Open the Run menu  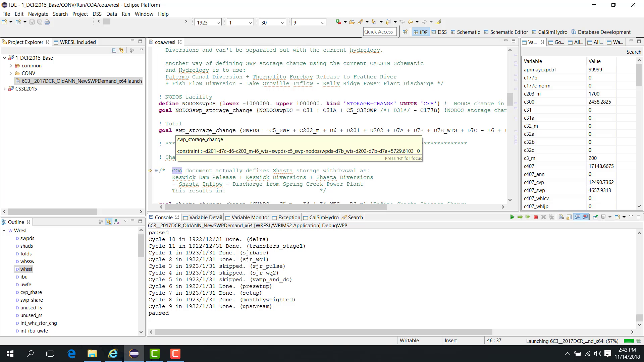tap(126, 14)
